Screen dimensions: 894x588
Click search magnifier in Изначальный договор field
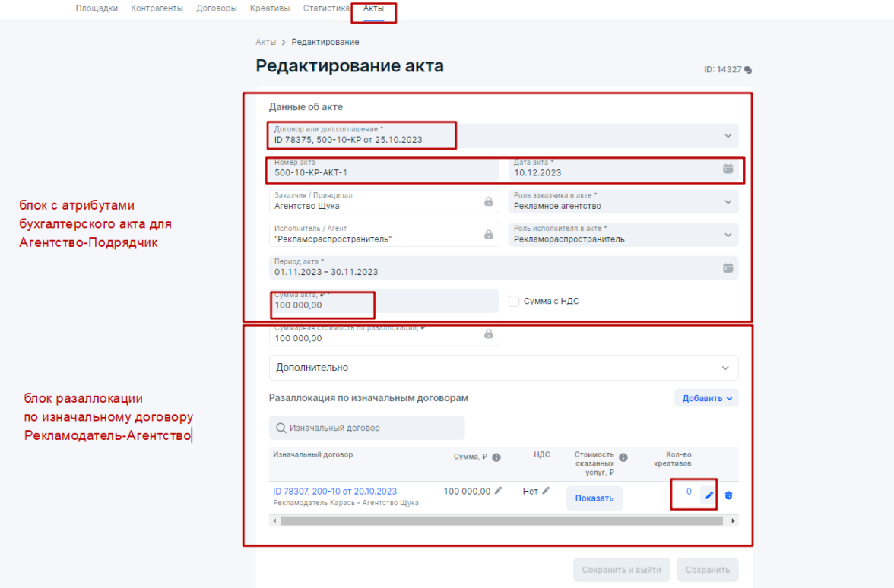click(x=281, y=428)
